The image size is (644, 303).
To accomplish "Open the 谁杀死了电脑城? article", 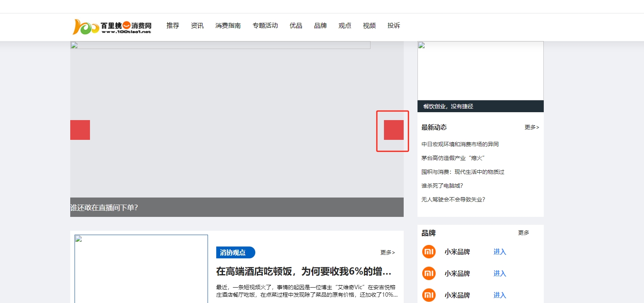I will [442, 186].
